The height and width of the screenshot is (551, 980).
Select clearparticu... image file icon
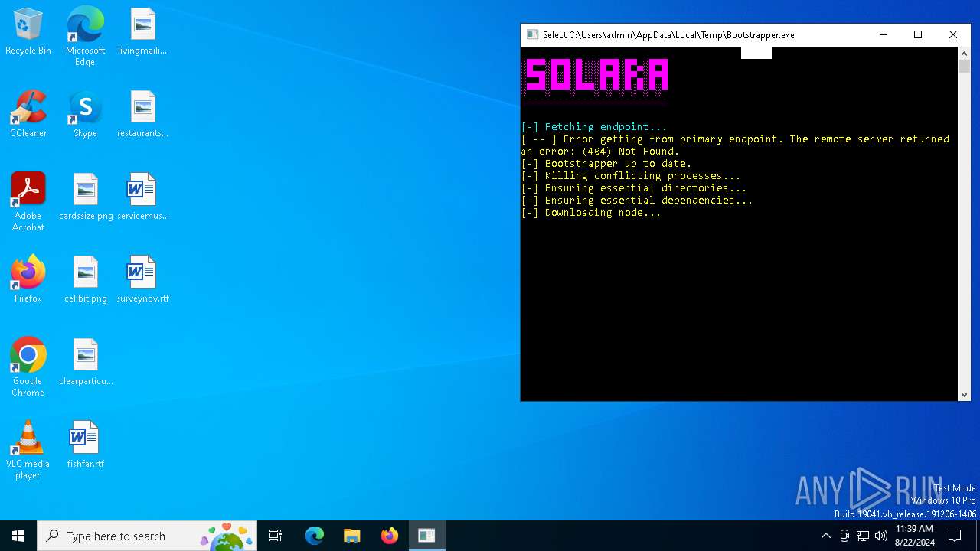click(86, 363)
